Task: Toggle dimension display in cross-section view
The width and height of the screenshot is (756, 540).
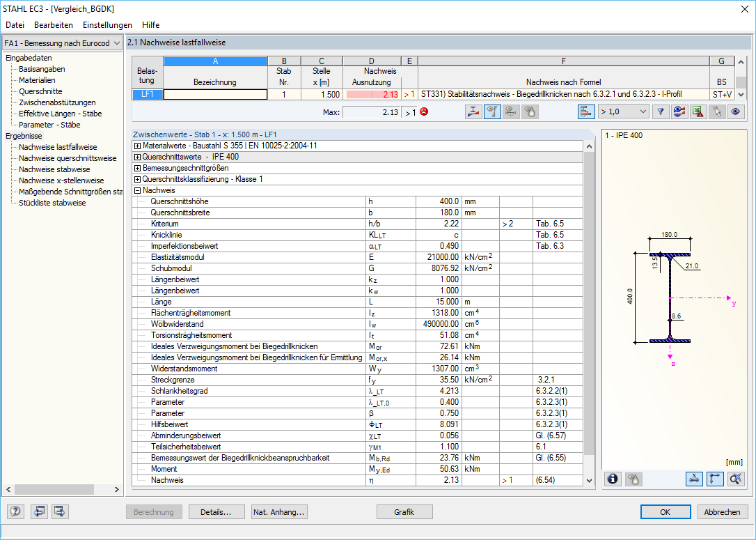Action: click(694, 479)
